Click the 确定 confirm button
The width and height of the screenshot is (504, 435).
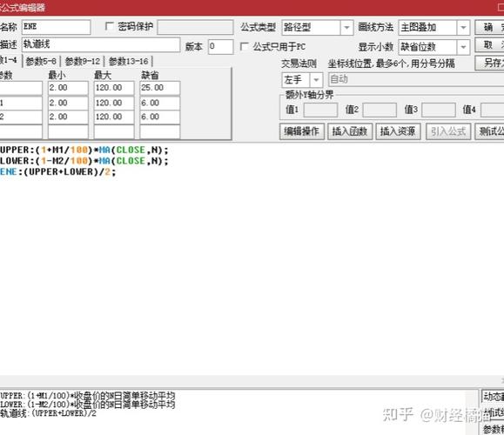point(489,28)
